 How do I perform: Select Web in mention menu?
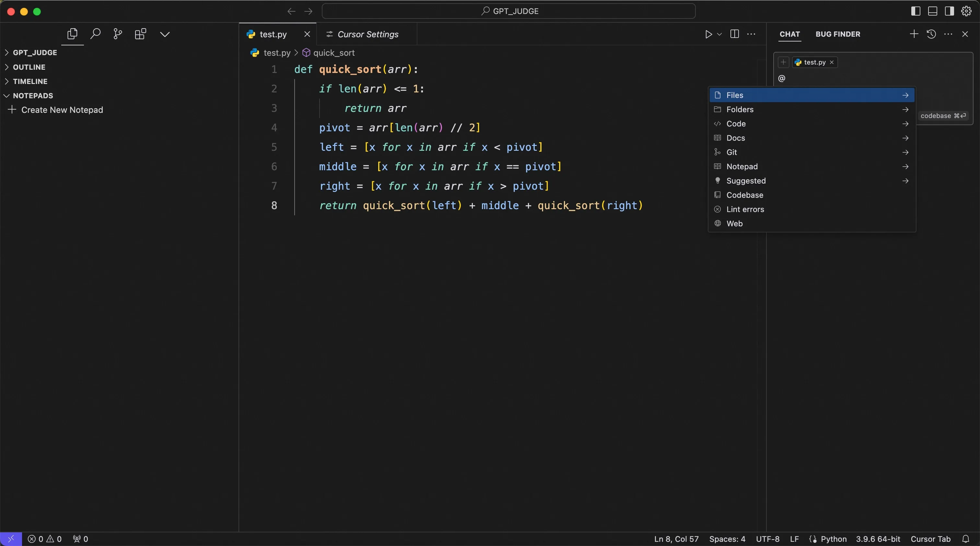(x=811, y=224)
